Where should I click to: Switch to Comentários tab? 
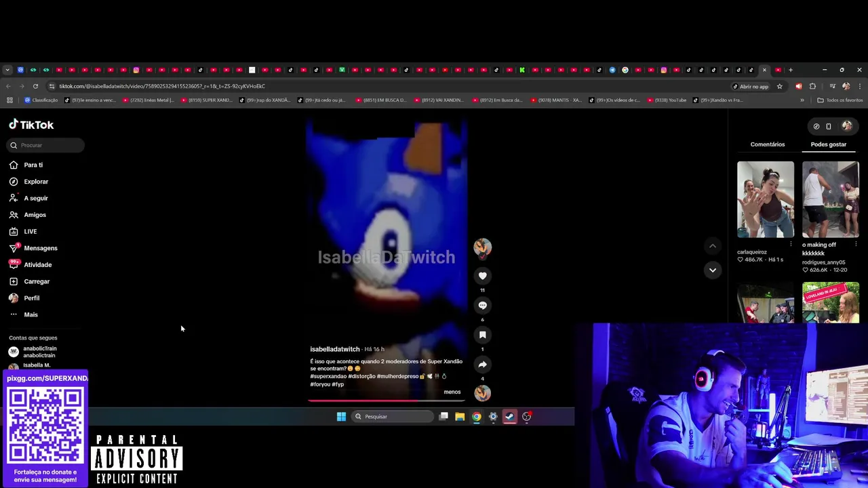point(768,144)
